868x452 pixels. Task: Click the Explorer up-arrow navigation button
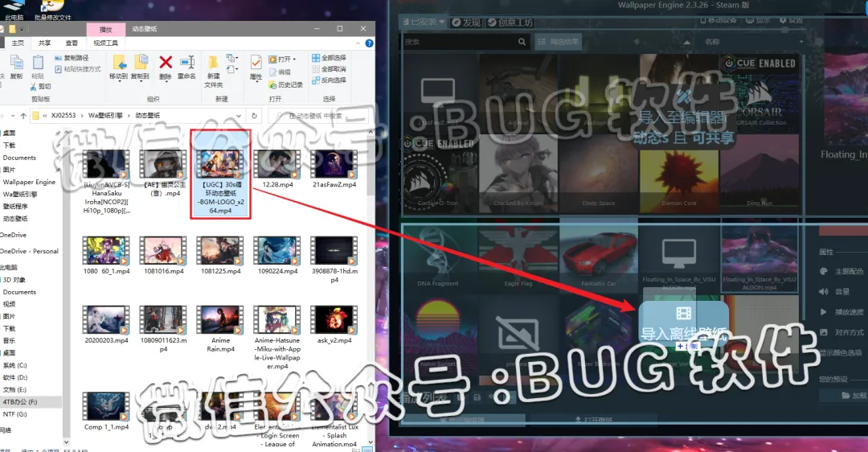click(x=23, y=116)
